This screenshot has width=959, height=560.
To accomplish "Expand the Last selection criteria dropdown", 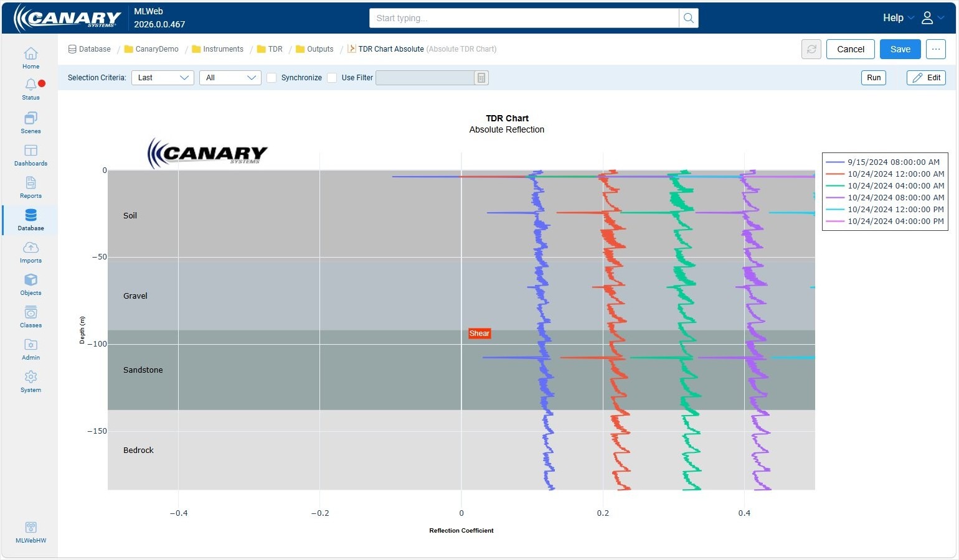I will 163,78.
